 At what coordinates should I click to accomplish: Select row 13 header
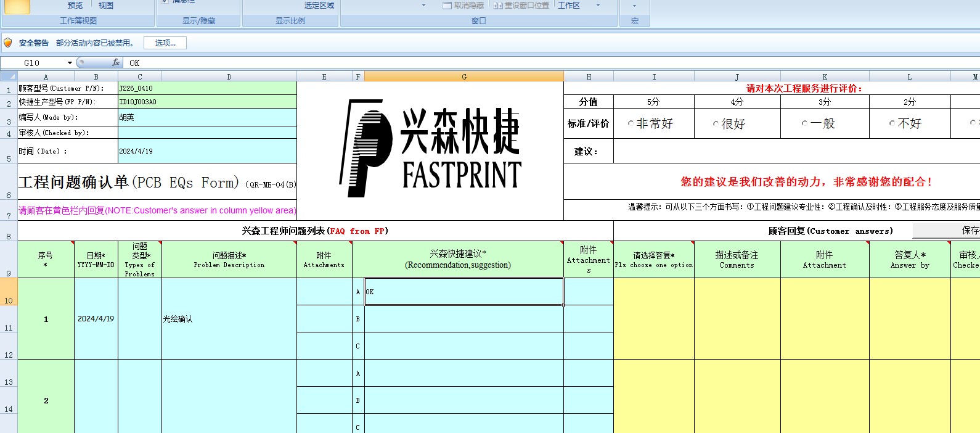pyautogui.click(x=9, y=373)
